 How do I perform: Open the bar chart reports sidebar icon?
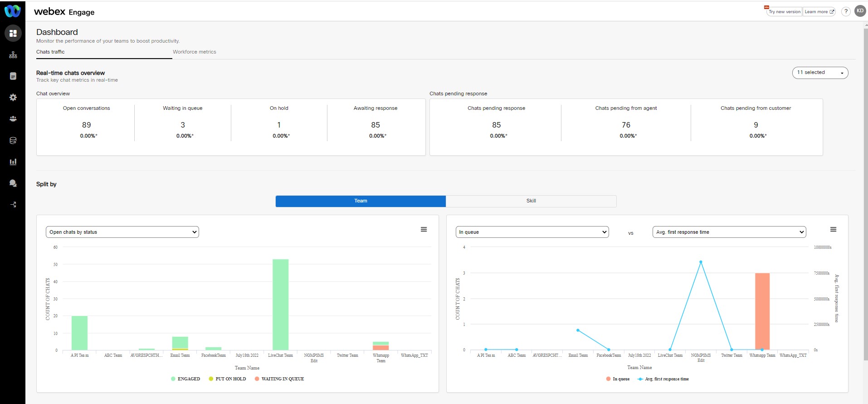click(x=13, y=162)
